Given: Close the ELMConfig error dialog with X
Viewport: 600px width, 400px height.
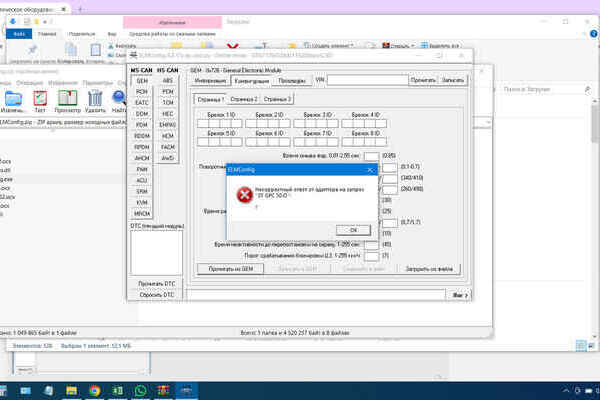Looking at the screenshot, I should pyautogui.click(x=370, y=170).
